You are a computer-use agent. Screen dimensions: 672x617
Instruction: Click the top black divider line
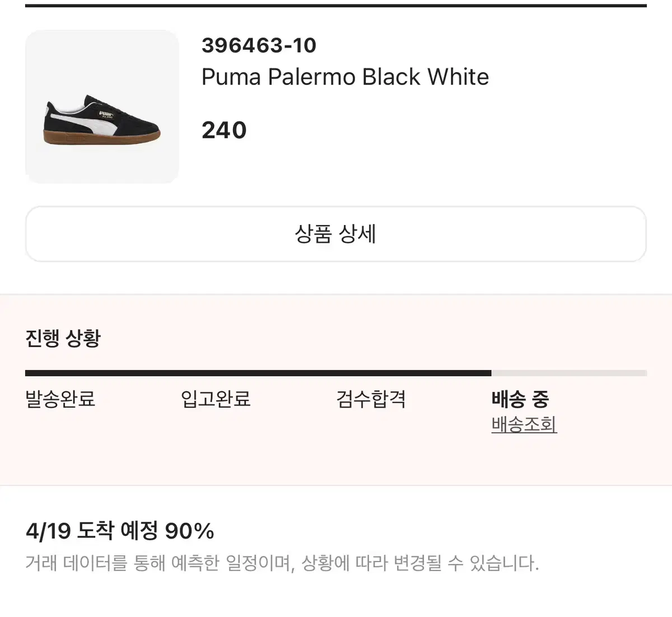[x=336, y=6]
